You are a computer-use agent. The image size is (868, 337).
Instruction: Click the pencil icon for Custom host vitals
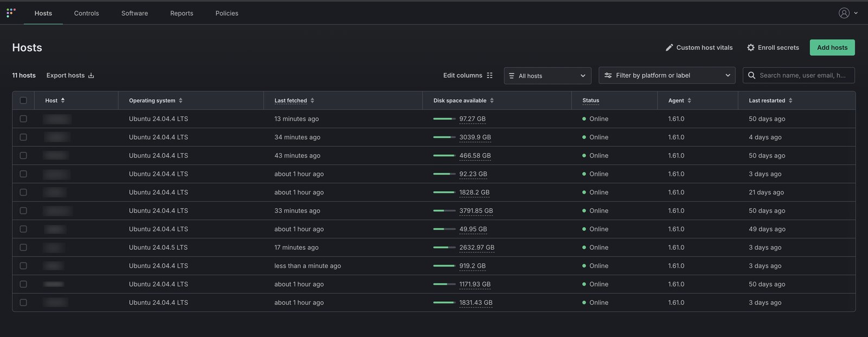click(x=669, y=48)
